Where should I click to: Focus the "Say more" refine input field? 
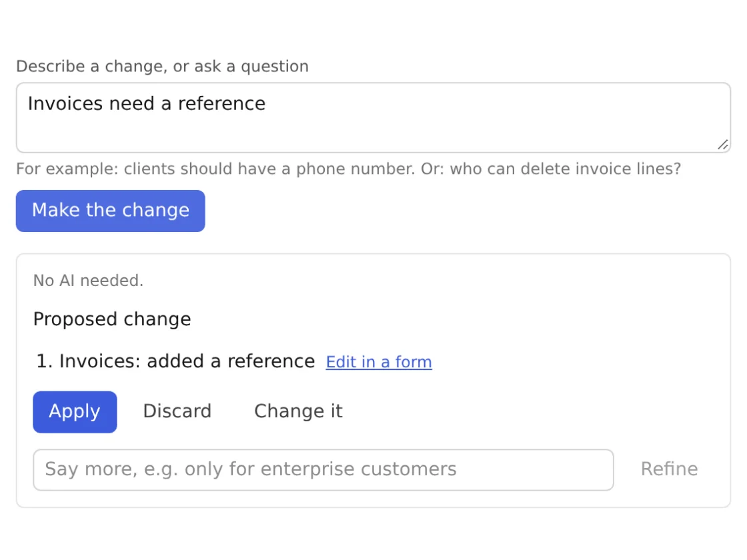point(323,469)
